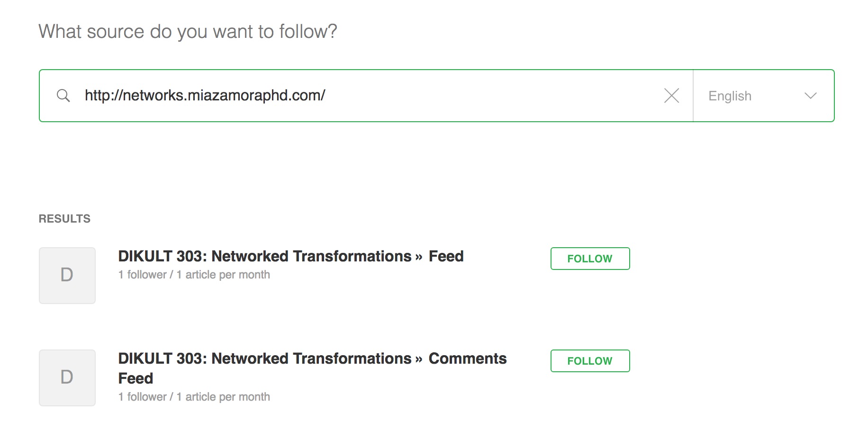This screenshot has width=868, height=448.
Task: Click "1 follower" under Comments Feed result
Action: click(142, 397)
